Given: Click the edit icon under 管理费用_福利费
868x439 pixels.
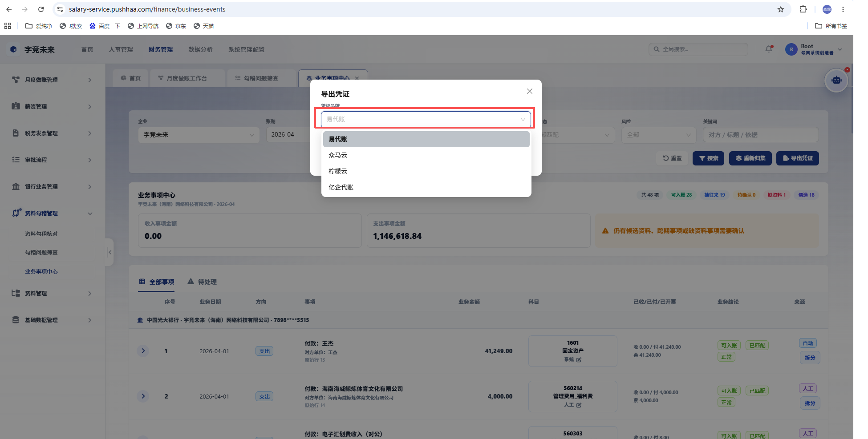Looking at the screenshot, I should click(x=579, y=405).
